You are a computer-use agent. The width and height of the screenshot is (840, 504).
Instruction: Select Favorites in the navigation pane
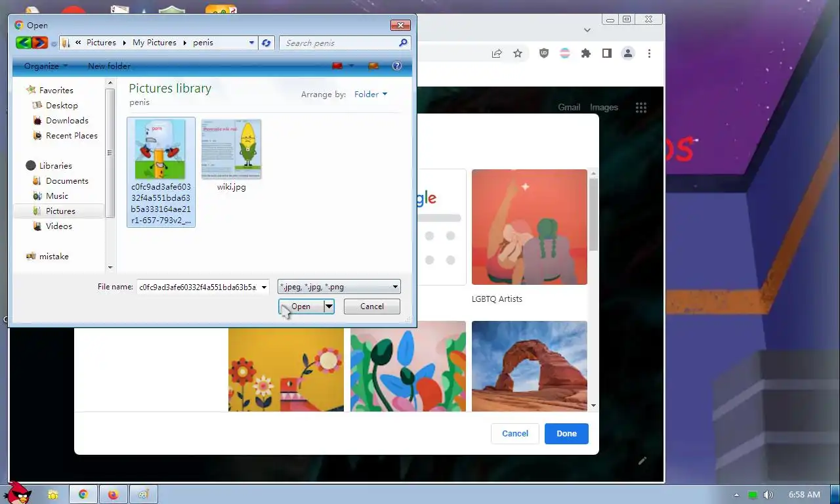[56, 90]
